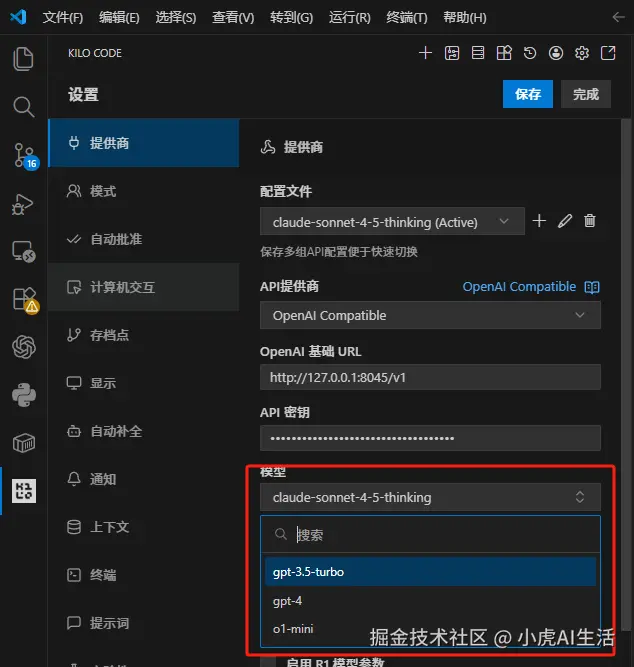This screenshot has height=667, width=634.
Task: Open the 编辑(E) menu
Action: tap(119, 17)
